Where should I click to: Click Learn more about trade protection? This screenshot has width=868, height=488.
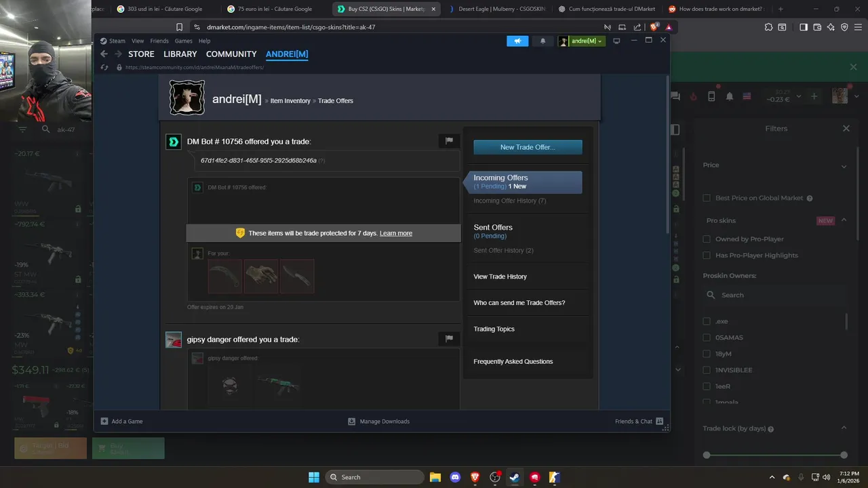(x=396, y=233)
